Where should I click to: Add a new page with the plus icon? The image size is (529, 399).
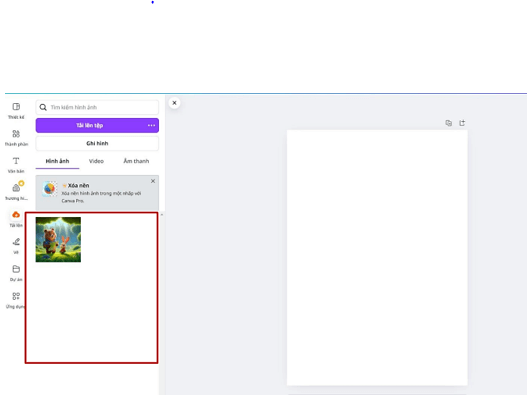462,123
